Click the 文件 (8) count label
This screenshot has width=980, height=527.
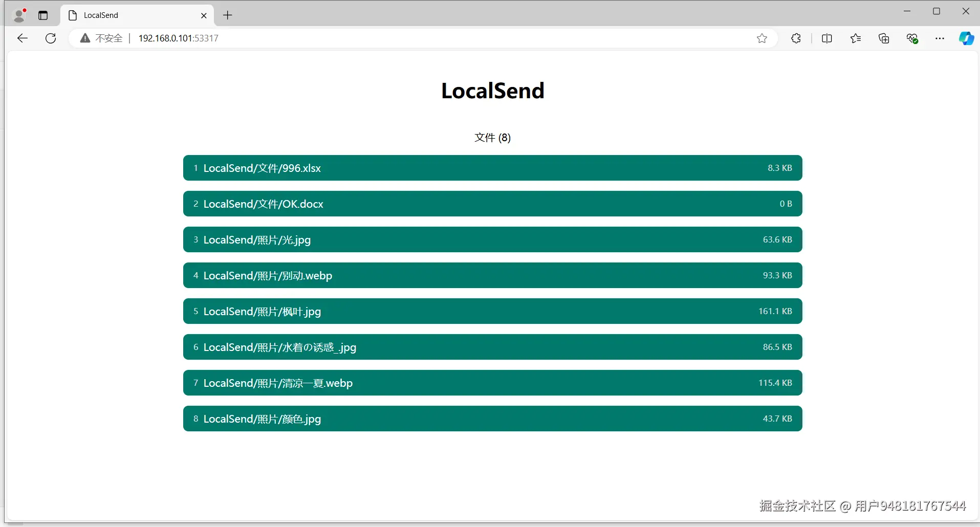(x=492, y=137)
